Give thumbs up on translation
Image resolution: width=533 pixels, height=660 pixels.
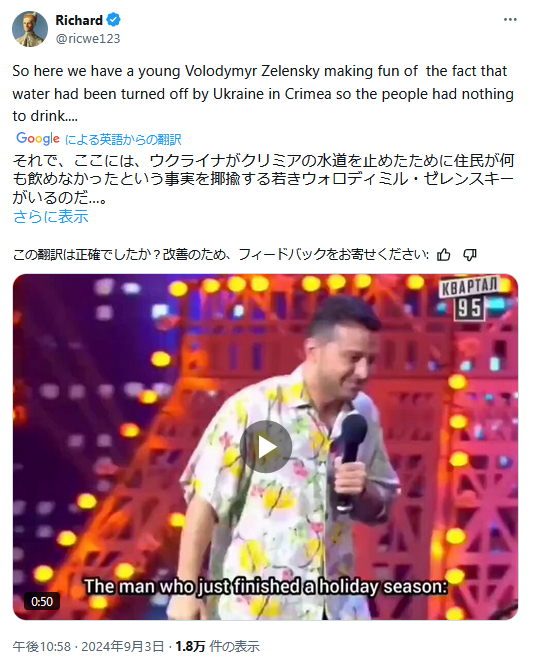[x=443, y=255]
